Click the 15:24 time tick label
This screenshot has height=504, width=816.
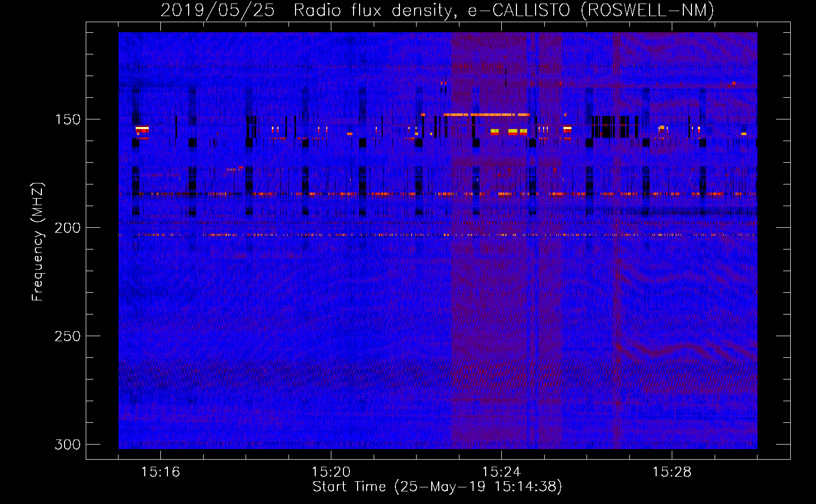click(x=501, y=472)
